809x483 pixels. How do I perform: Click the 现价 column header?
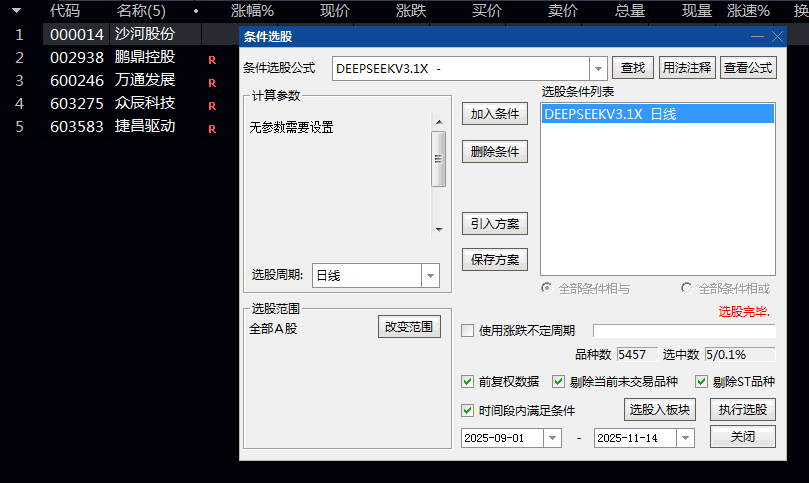click(335, 11)
